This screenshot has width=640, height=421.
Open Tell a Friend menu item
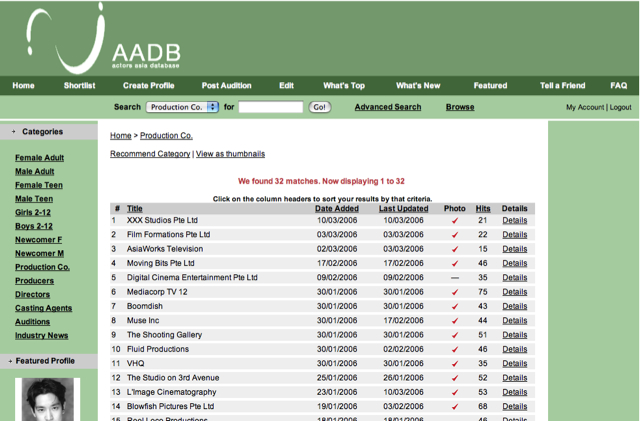tap(562, 85)
